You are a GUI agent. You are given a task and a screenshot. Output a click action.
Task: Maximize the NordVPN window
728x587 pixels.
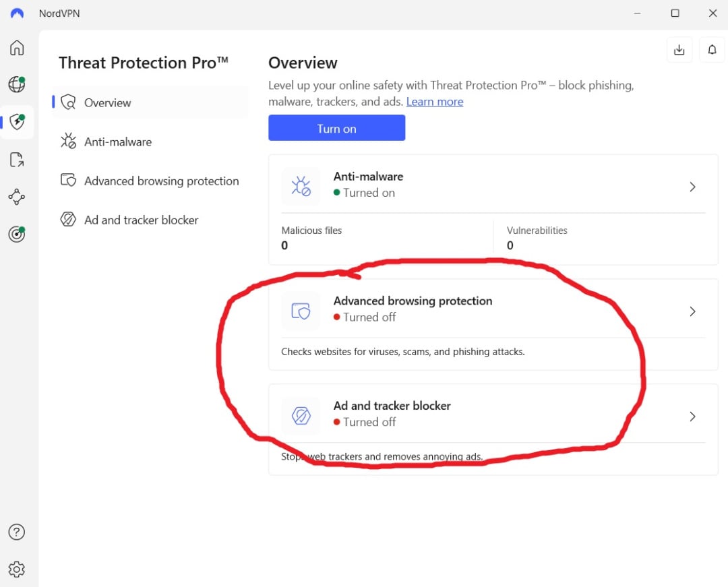pos(675,13)
